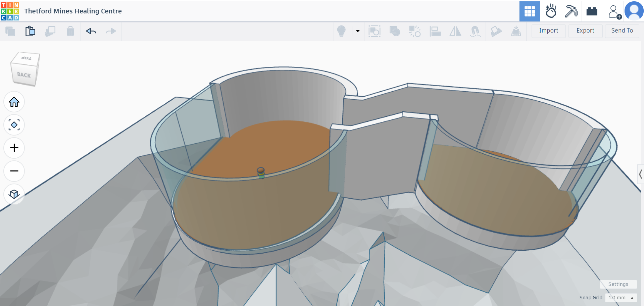Open the visibility dropdown arrow beside lightbulb
Image resolution: width=644 pixels, height=306 pixels.
(x=358, y=31)
